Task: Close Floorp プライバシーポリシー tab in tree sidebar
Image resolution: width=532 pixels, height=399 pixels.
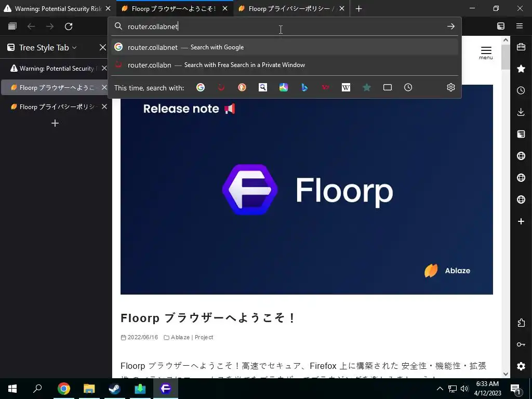Action: 104,107
